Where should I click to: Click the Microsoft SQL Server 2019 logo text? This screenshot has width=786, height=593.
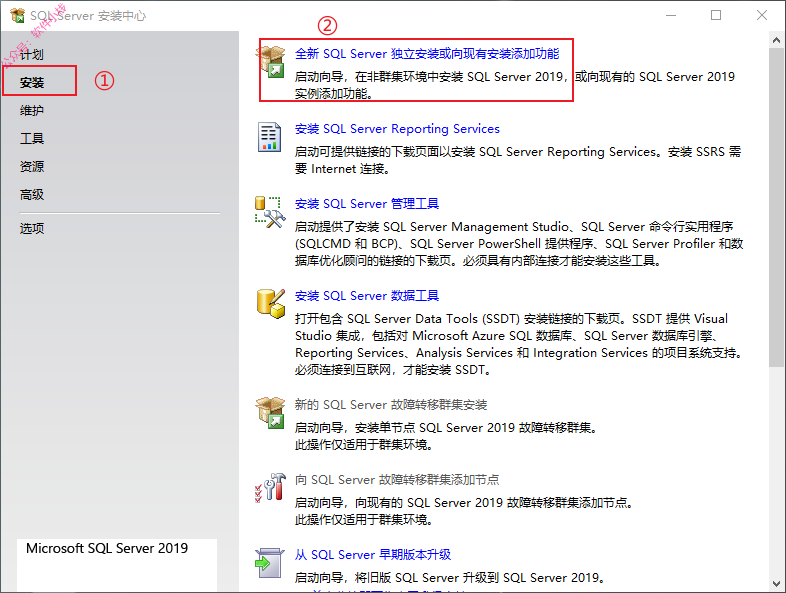pos(107,548)
